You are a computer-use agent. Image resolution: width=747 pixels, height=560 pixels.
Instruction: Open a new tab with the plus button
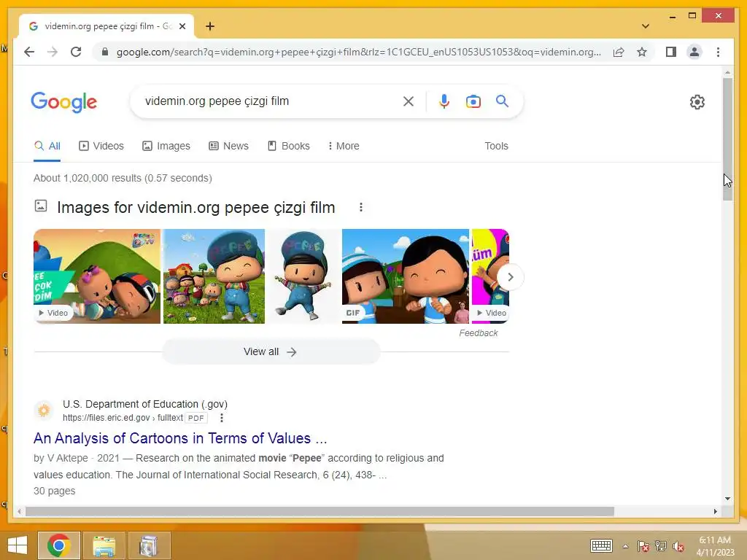(x=210, y=26)
